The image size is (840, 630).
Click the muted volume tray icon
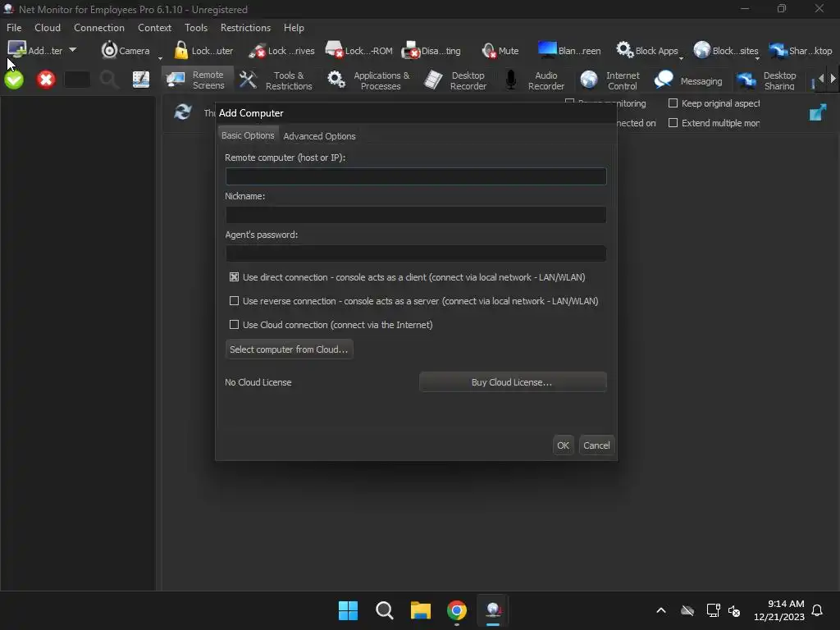pyautogui.click(x=734, y=610)
